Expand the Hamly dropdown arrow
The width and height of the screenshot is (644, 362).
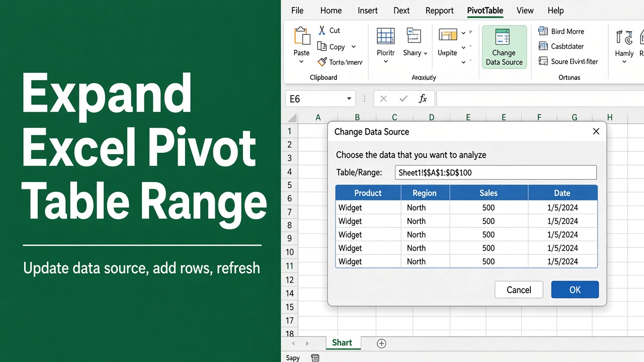624,62
